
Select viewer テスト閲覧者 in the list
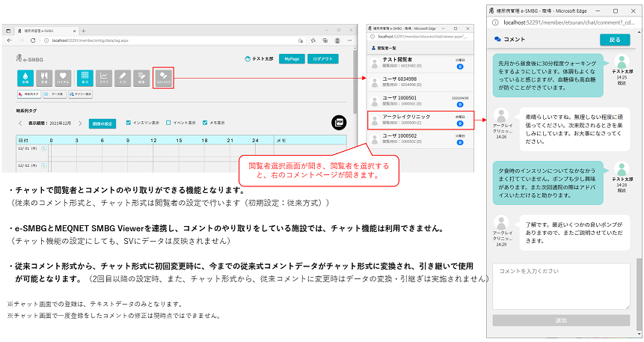click(420, 63)
